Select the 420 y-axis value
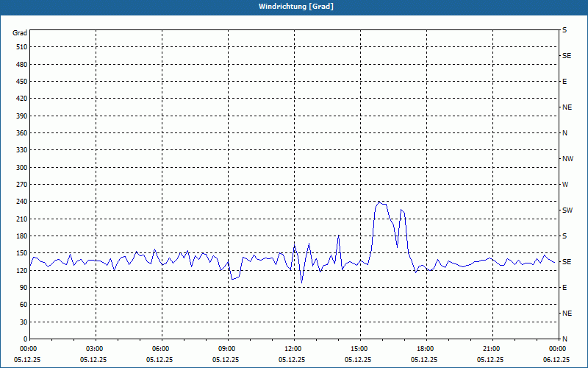 click(x=22, y=99)
